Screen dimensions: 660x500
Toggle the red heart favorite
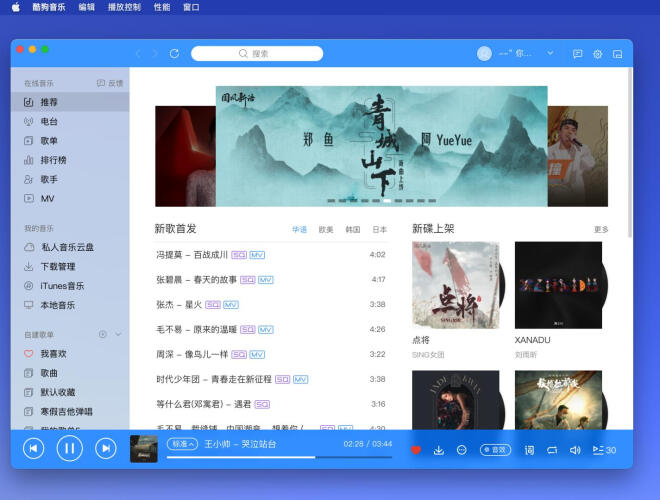click(416, 450)
